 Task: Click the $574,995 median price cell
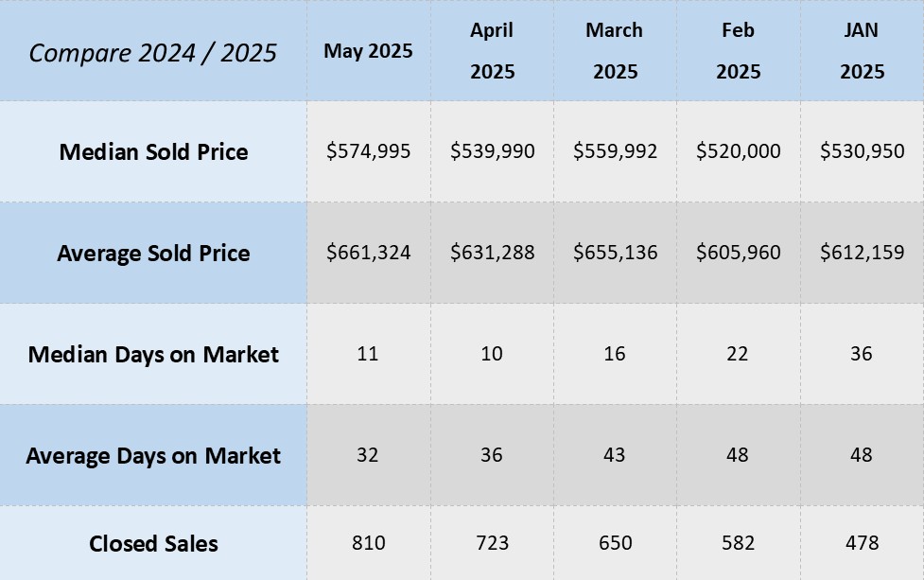pyautogui.click(x=368, y=151)
